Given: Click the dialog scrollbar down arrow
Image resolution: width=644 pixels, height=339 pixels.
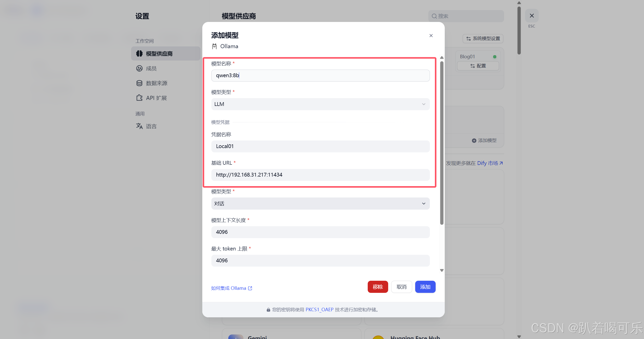Looking at the screenshot, I should [x=441, y=270].
